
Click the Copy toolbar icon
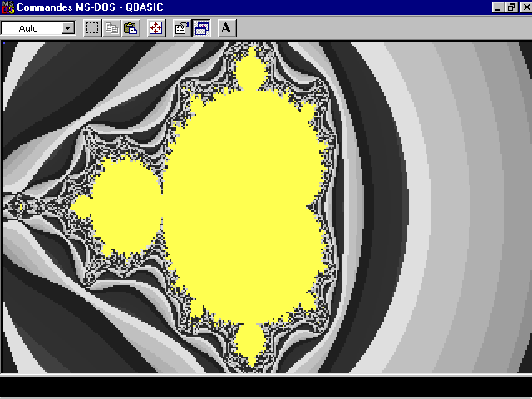tap(111, 28)
